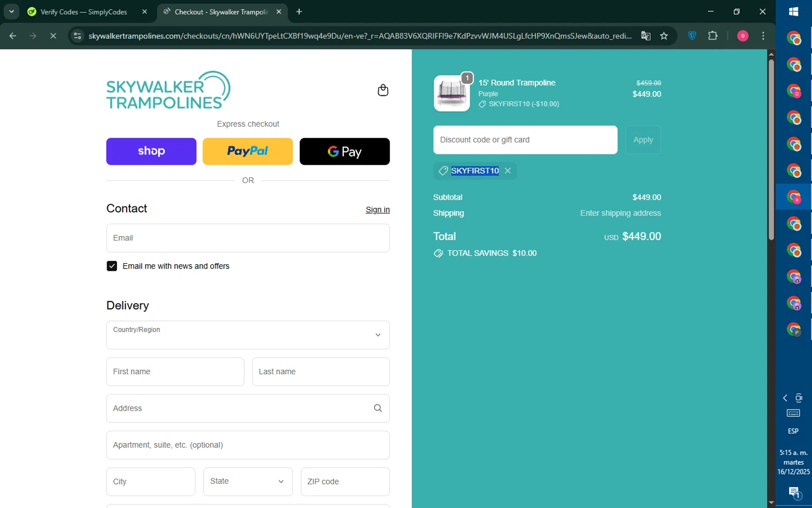The height and width of the screenshot is (508, 812).
Task: Click the struck-through $459.00 price
Action: [x=649, y=83]
